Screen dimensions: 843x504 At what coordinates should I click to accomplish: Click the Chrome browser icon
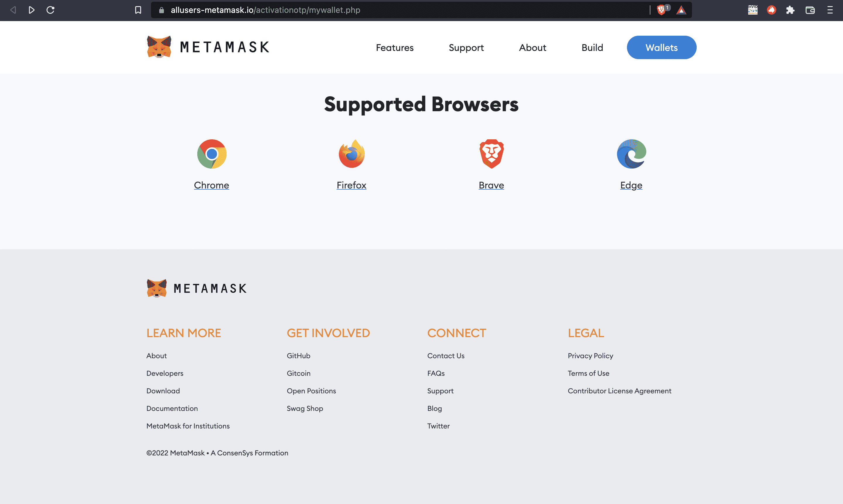212,154
